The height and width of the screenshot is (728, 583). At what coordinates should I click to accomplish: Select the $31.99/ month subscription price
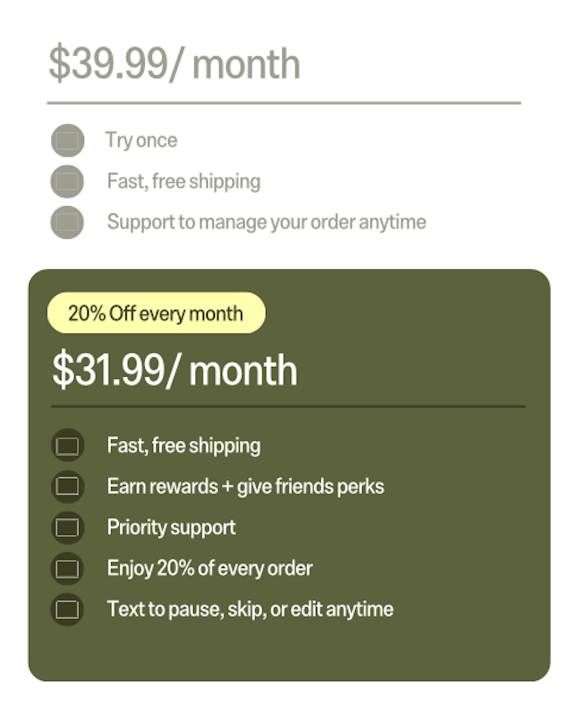pos(174,370)
